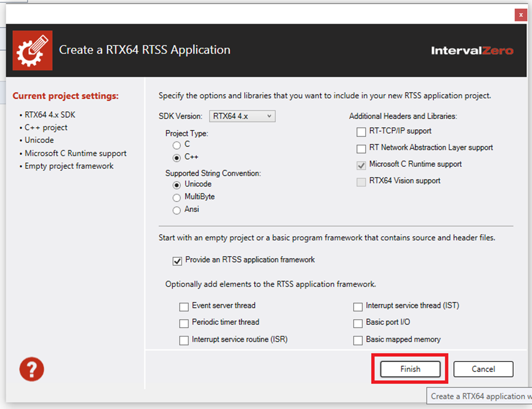Select the Ansi string convention
This screenshot has width=532, height=409.
coord(177,210)
